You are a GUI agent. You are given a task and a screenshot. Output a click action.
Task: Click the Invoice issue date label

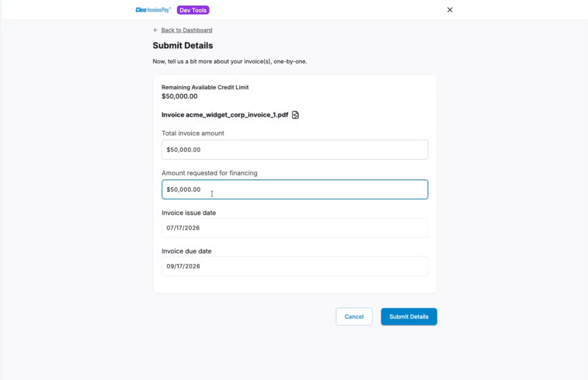tap(189, 213)
